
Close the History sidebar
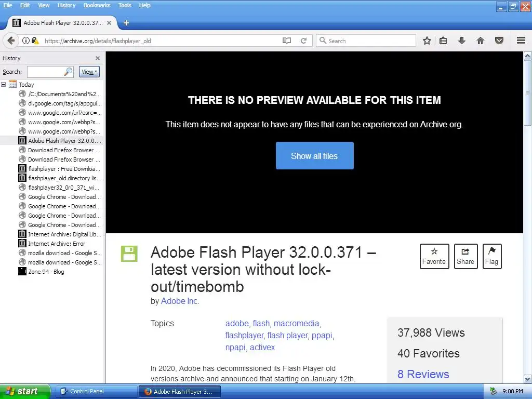coord(98,58)
